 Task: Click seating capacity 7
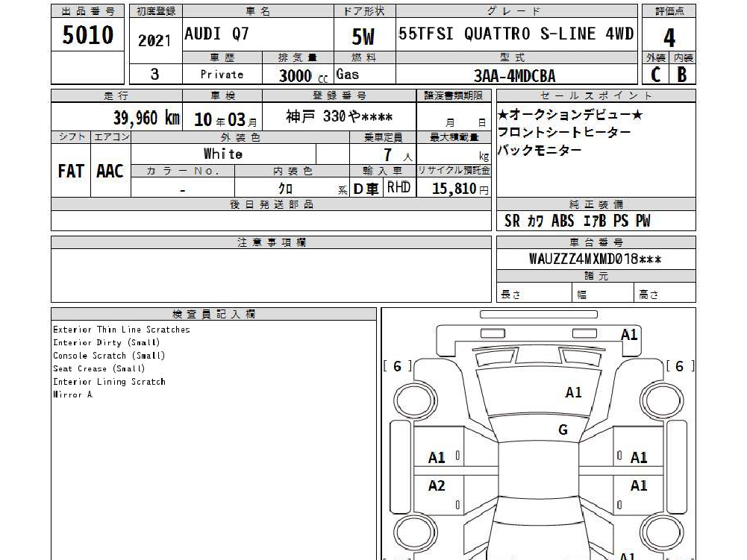[x=388, y=155]
